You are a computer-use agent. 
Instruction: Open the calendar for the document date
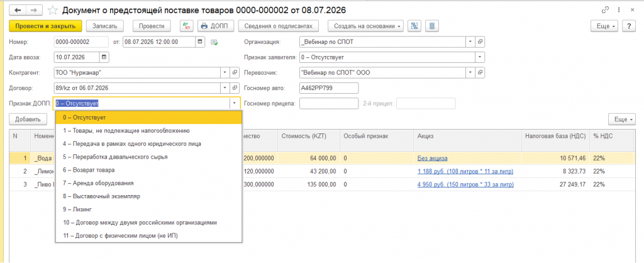pyautogui.click(x=200, y=42)
